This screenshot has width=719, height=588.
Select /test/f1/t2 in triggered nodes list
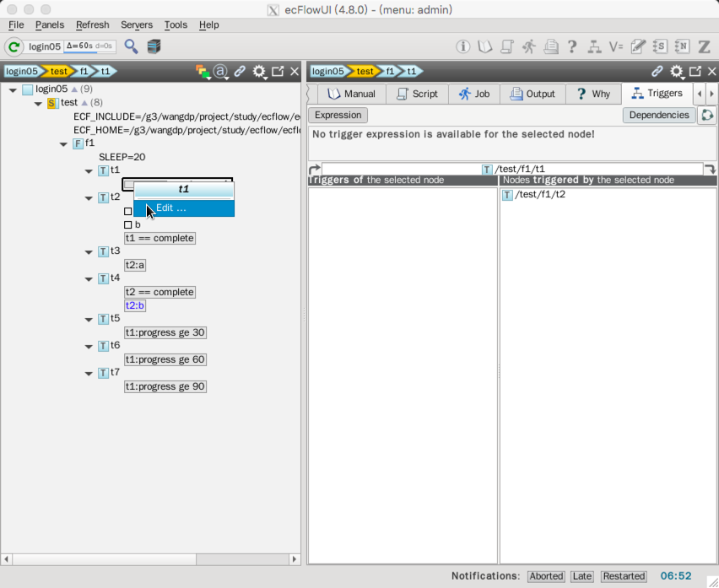539,195
